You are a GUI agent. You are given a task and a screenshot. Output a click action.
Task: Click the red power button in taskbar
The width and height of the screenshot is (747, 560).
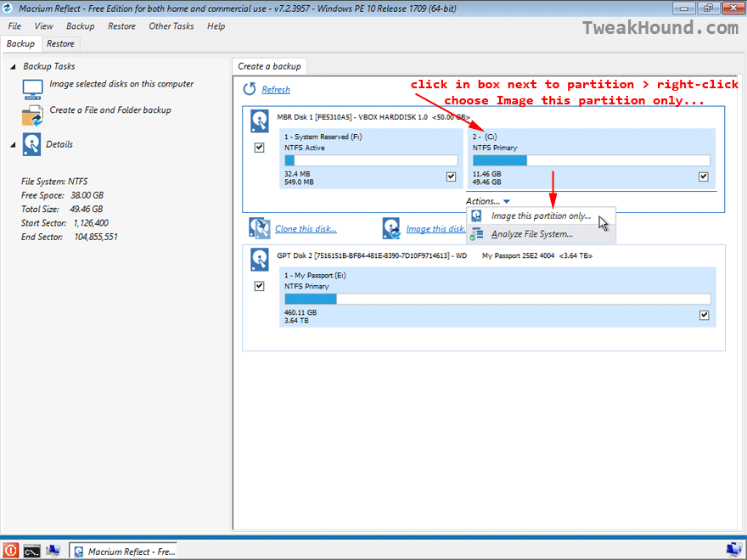coord(10,551)
